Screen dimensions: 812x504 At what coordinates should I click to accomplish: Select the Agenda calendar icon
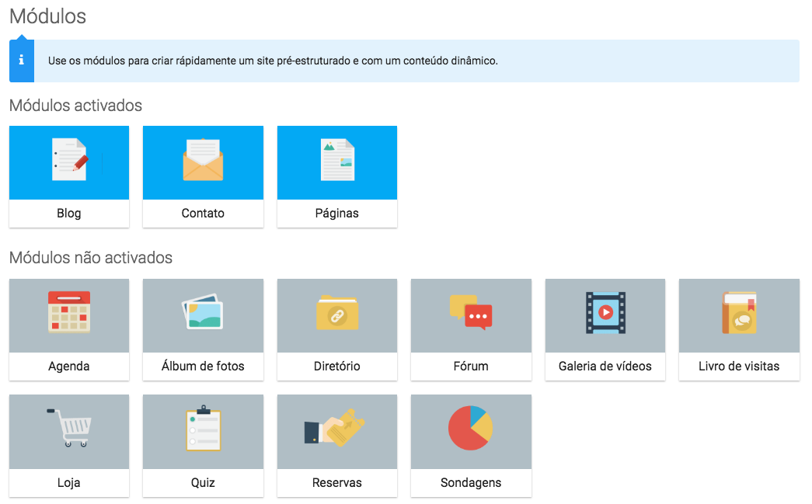[69, 311]
